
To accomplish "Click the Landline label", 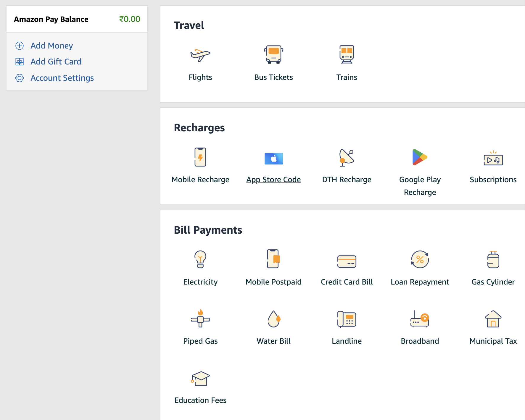I will (347, 341).
